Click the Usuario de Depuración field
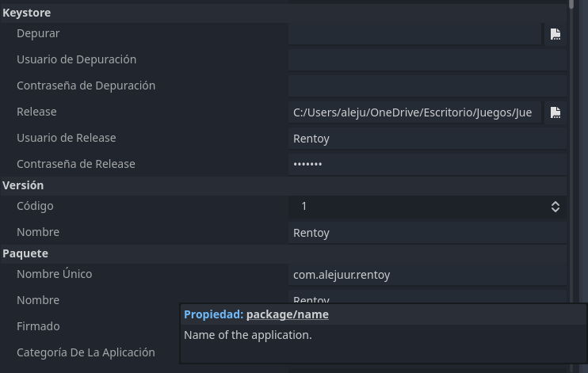The height and width of the screenshot is (373, 588). click(x=427, y=60)
